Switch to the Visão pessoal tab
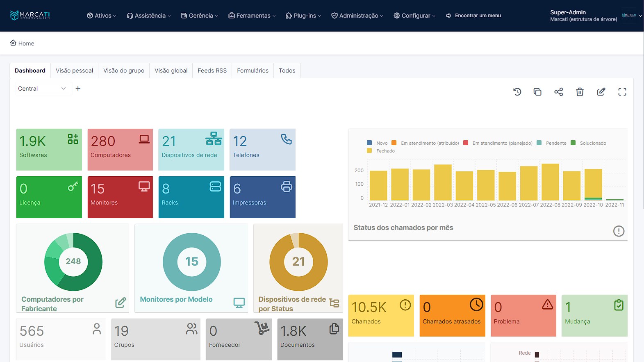 74,71
